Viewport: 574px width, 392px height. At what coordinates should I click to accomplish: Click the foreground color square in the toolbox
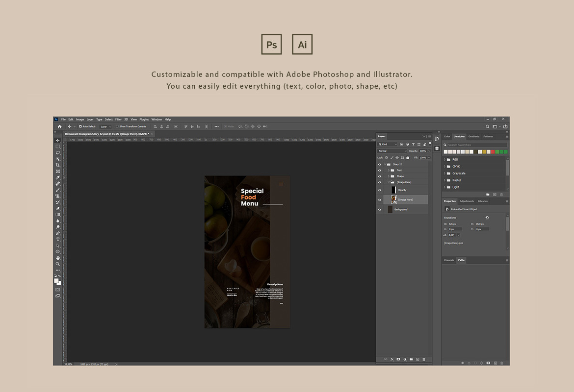[57, 281]
